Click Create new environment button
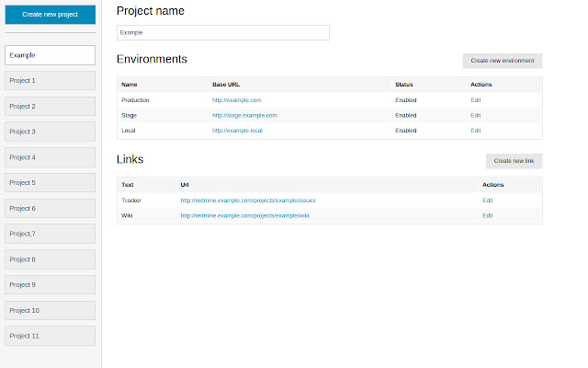Viewport: 588px width, 368px height. point(503,61)
